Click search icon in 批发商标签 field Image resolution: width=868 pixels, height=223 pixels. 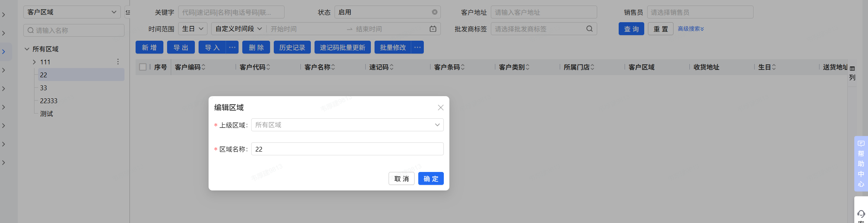click(x=589, y=29)
